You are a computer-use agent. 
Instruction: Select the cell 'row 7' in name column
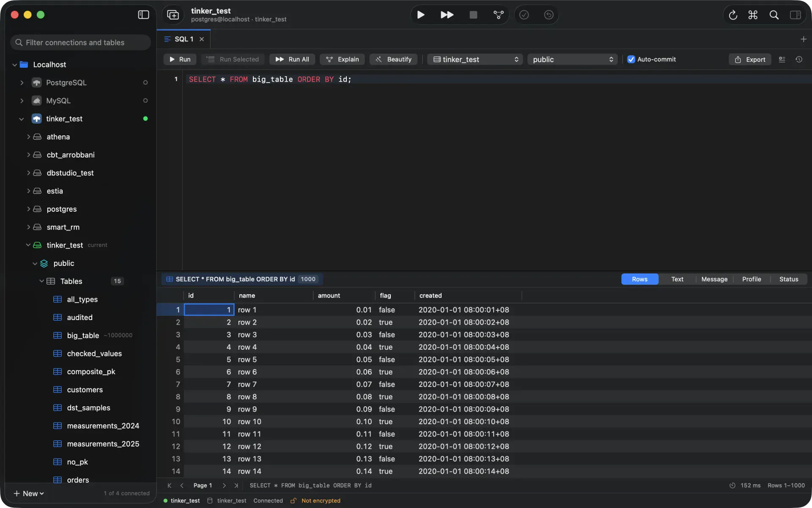273,384
